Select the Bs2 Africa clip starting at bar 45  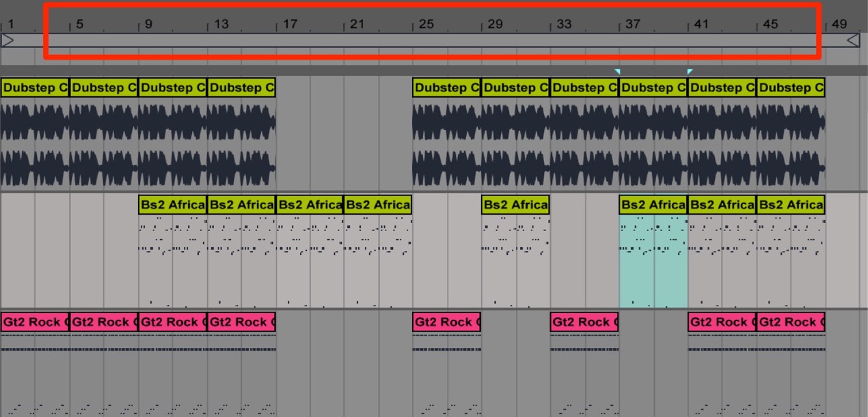click(x=791, y=204)
